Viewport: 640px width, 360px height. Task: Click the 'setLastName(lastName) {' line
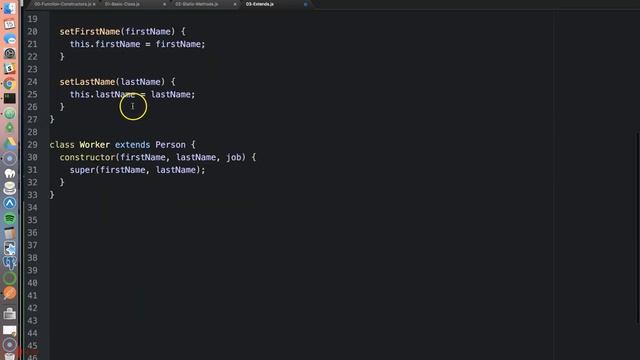pyautogui.click(x=118, y=82)
